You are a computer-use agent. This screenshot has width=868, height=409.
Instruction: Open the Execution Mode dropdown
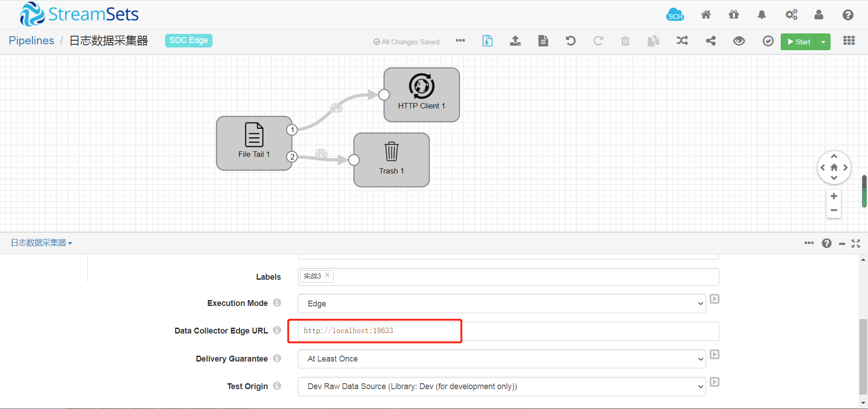(502, 304)
